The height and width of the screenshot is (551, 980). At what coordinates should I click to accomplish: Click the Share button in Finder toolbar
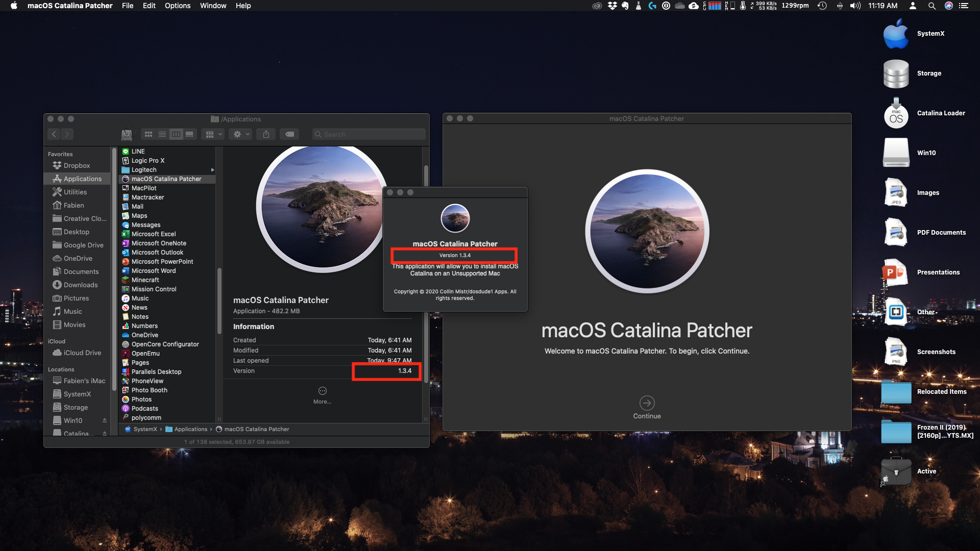266,134
